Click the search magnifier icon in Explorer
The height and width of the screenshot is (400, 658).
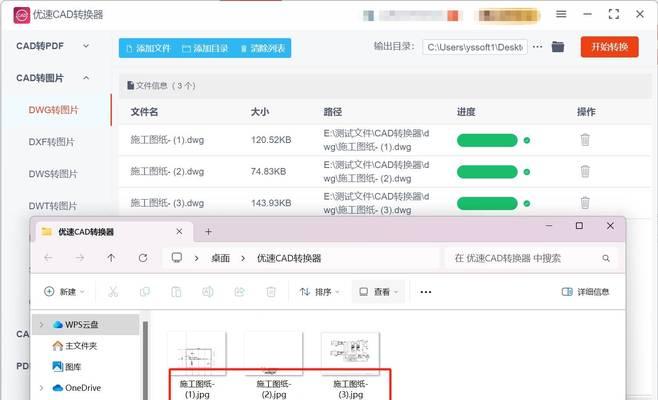(x=606, y=258)
